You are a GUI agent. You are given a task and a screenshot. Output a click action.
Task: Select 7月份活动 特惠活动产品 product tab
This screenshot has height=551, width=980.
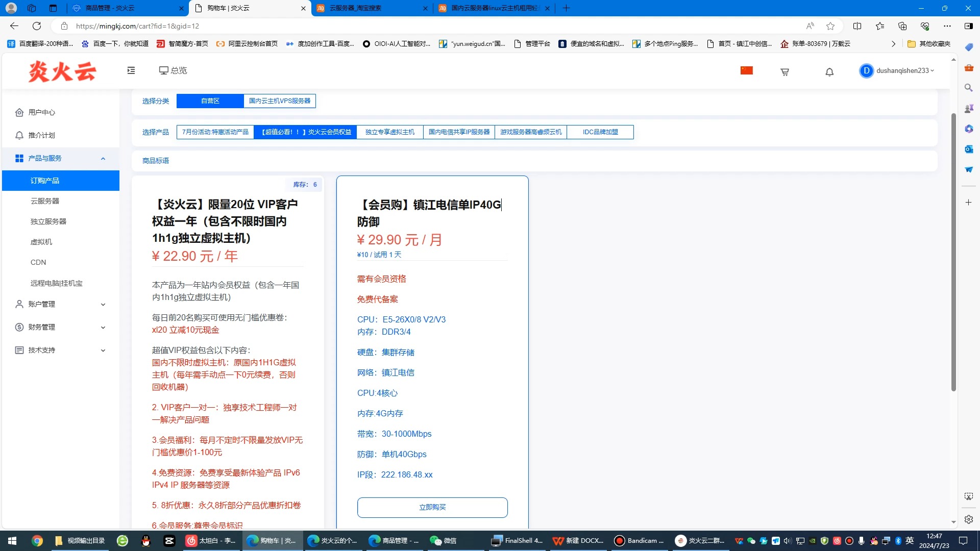[x=215, y=132]
